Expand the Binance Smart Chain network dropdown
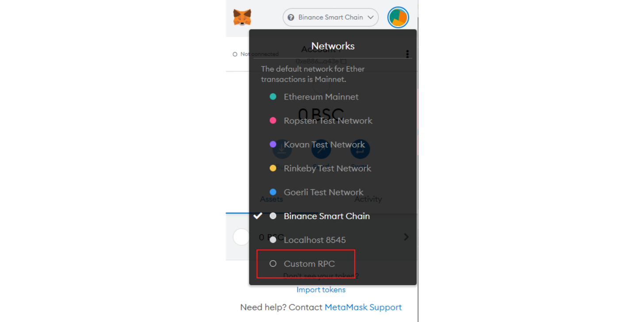 pos(330,18)
